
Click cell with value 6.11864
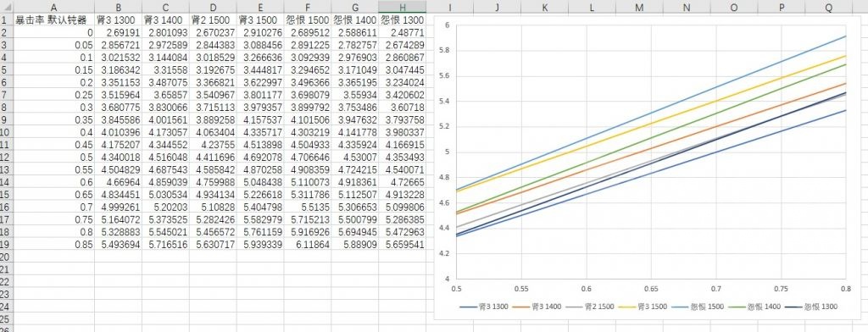(308, 244)
